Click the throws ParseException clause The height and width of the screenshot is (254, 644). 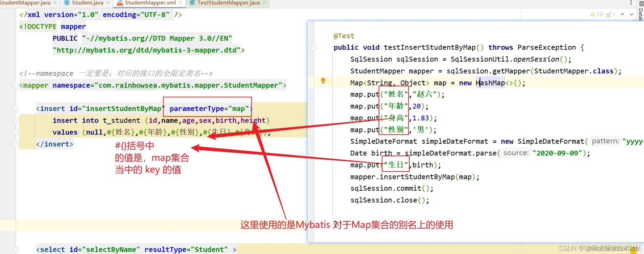532,47
